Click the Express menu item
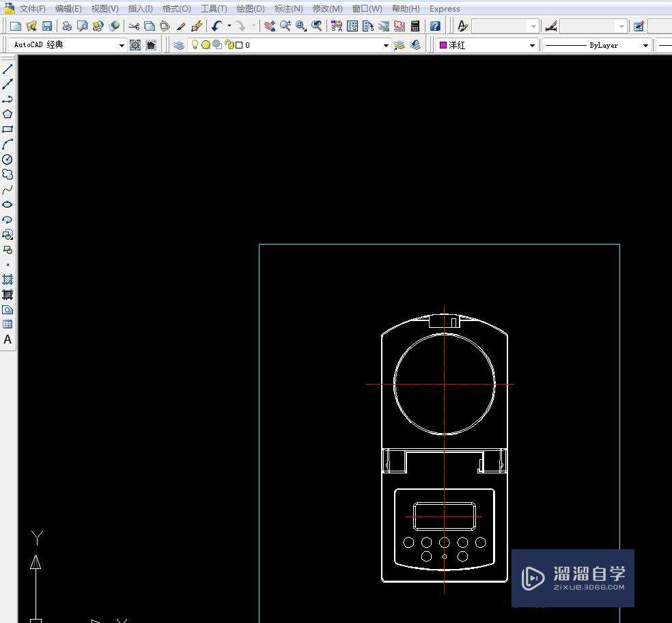 click(x=445, y=9)
